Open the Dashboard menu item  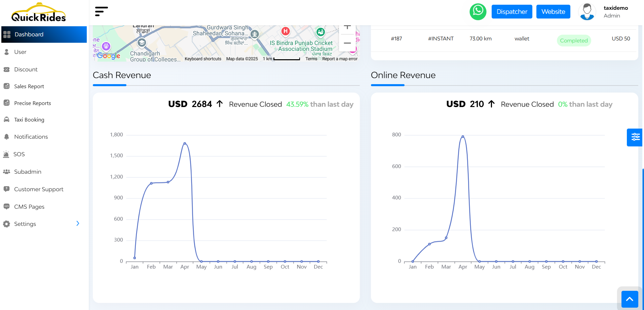(x=44, y=34)
